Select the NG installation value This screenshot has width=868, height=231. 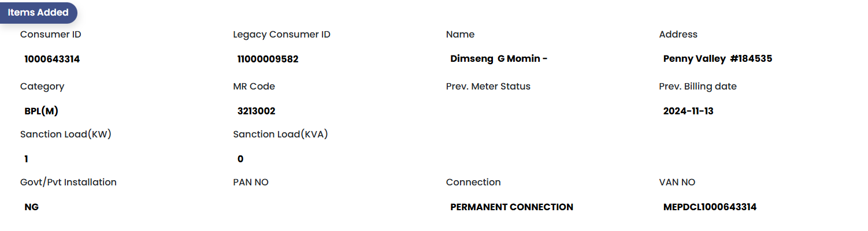pos(32,207)
